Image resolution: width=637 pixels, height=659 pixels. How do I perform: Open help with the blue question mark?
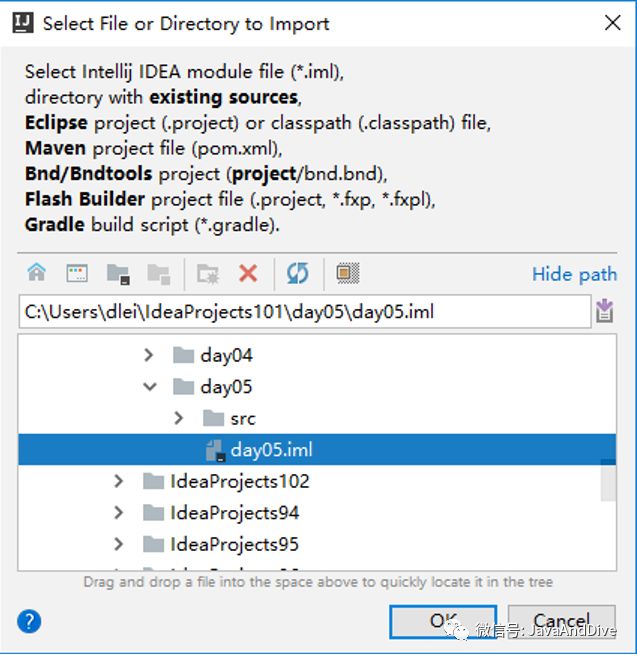click(x=29, y=621)
